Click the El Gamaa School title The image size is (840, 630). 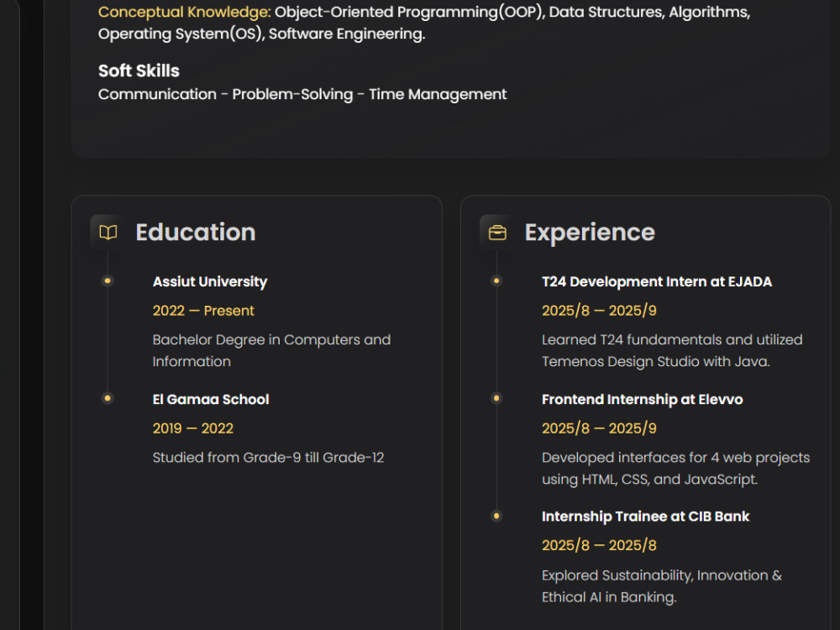(x=211, y=400)
